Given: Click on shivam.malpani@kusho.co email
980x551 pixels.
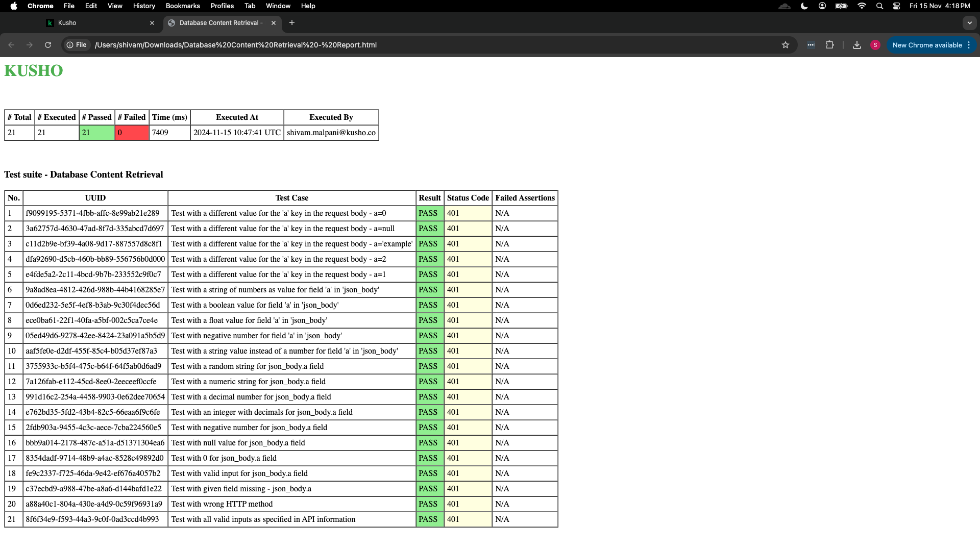Looking at the screenshot, I should tap(330, 133).
